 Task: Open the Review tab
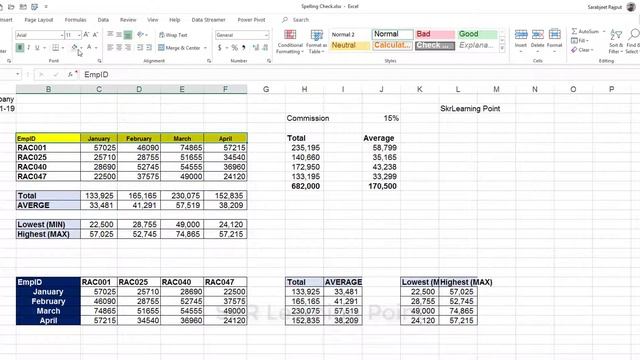pyautogui.click(x=128, y=20)
